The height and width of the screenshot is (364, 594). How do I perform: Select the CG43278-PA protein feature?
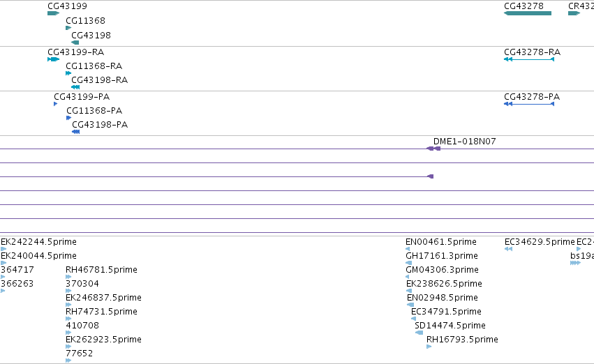529,104
